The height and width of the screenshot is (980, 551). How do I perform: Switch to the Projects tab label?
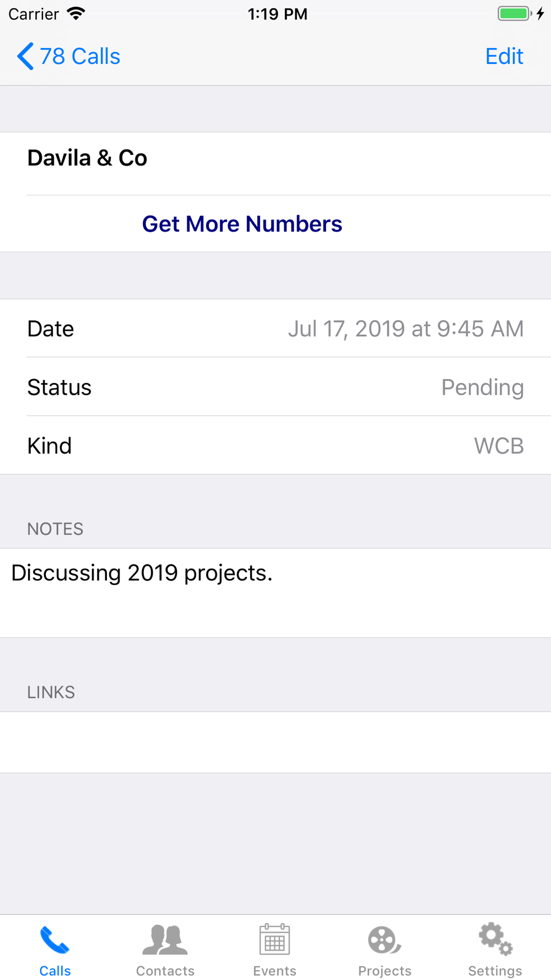click(x=384, y=971)
